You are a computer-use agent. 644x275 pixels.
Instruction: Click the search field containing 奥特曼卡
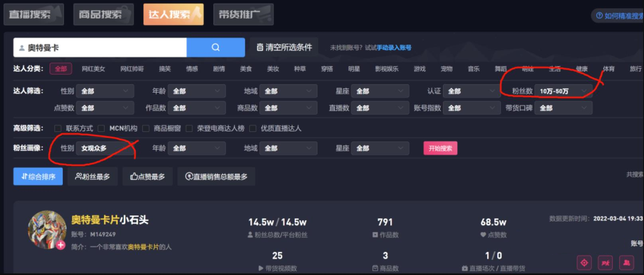[x=100, y=47]
